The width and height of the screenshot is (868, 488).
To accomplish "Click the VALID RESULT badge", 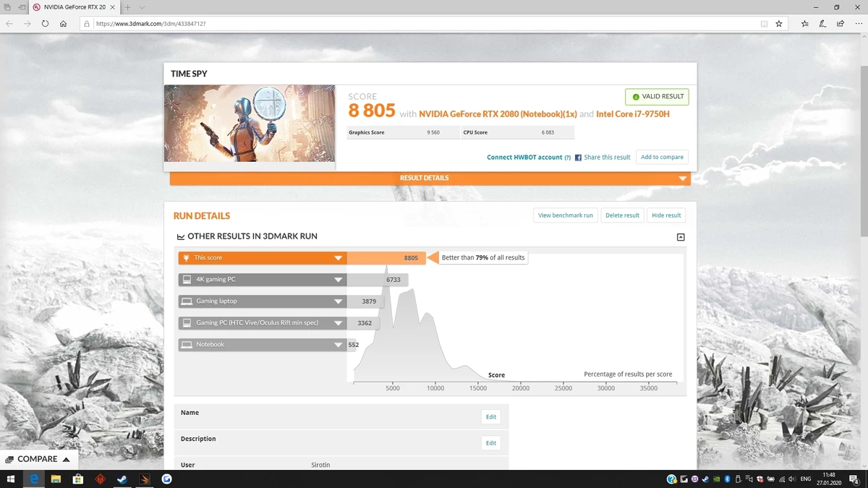I will pyautogui.click(x=658, y=96).
